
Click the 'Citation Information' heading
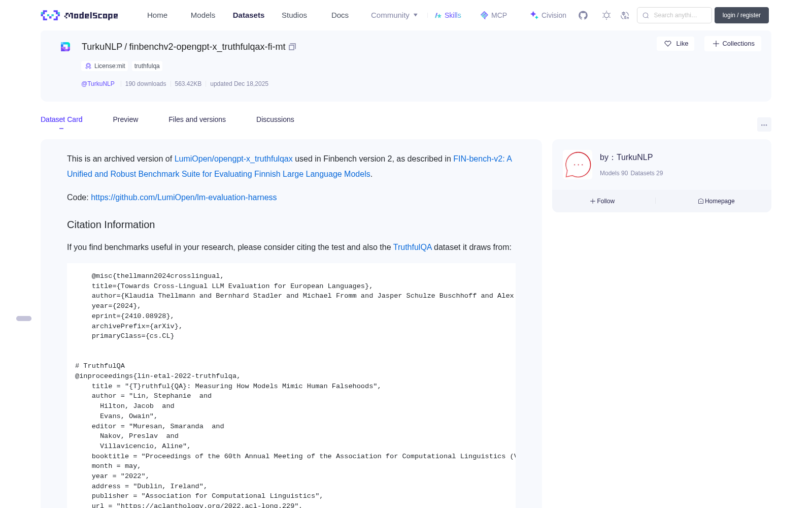(111, 225)
